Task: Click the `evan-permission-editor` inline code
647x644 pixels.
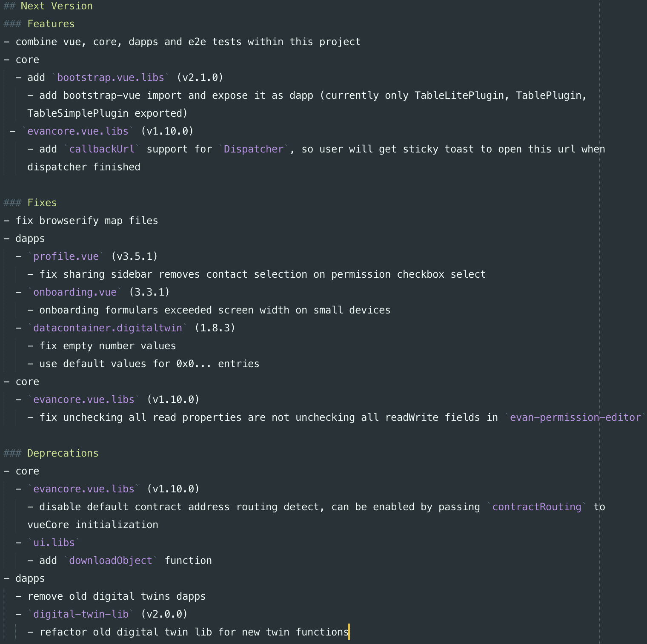Action: (575, 417)
